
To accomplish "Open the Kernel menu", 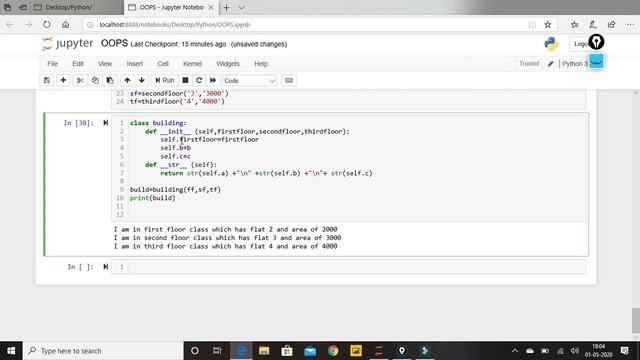I will pos(192,64).
